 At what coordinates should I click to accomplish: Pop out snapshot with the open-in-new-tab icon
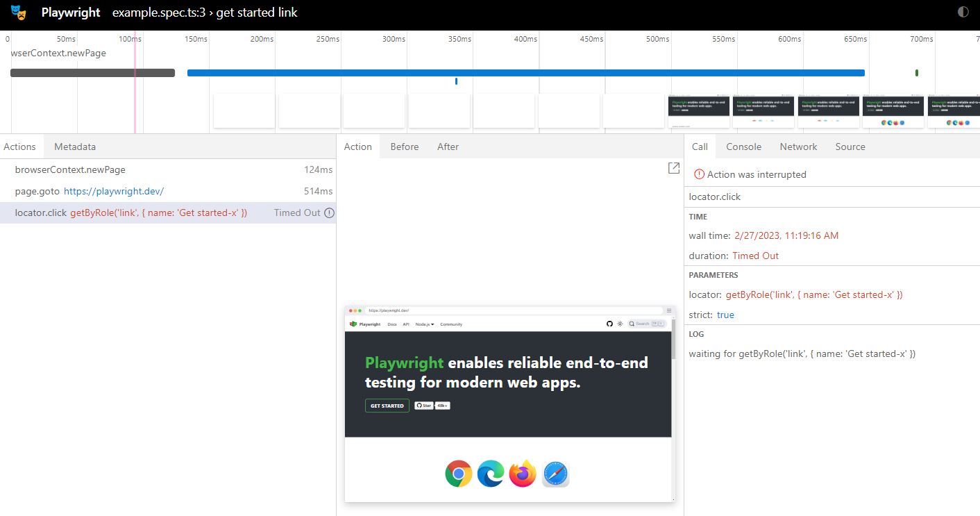click(x=673, y=168)
